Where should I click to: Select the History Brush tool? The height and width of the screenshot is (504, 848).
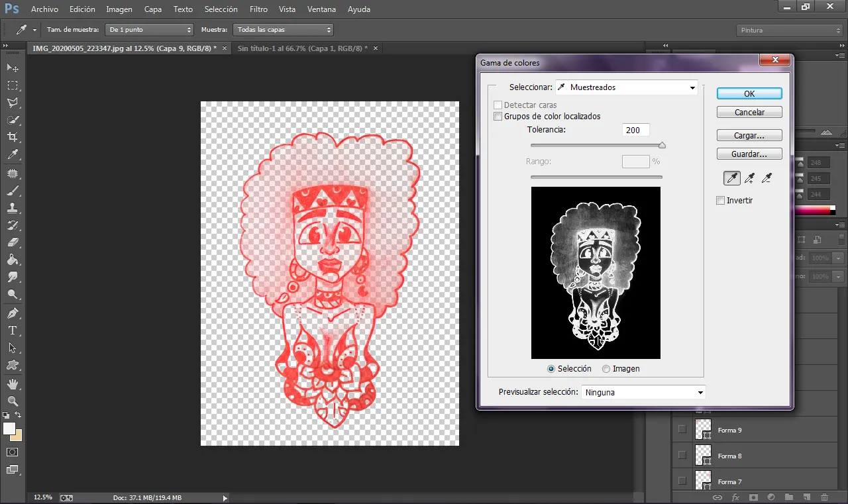pos(13,225)
